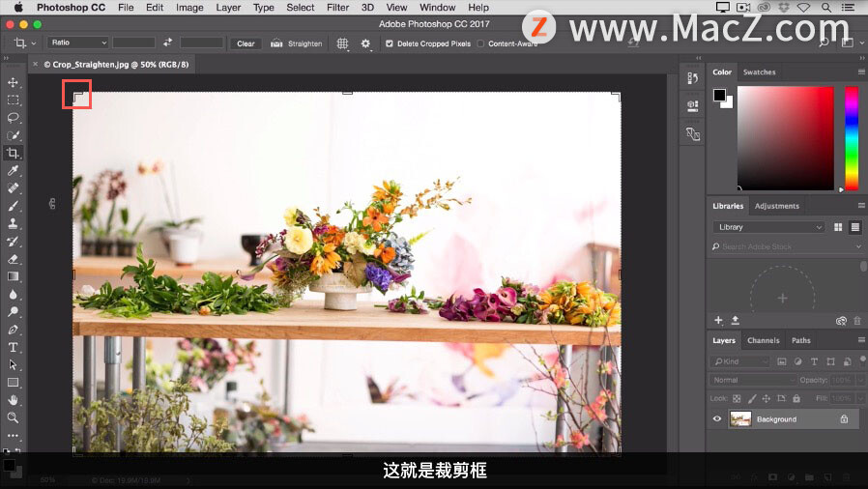Open additional crop settings gear
The width and height of the screenshot is (868, 489).
pyautogui.click(x=365, y=43)
